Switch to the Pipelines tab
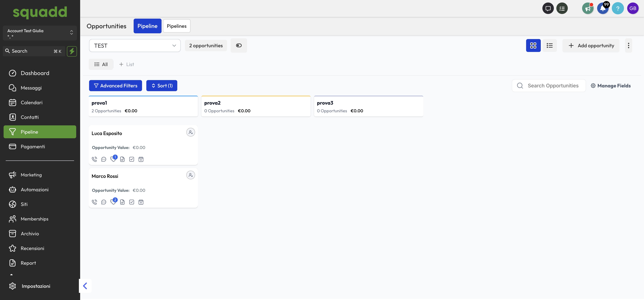This screenshot has width=644, height=300. (177, 26)
